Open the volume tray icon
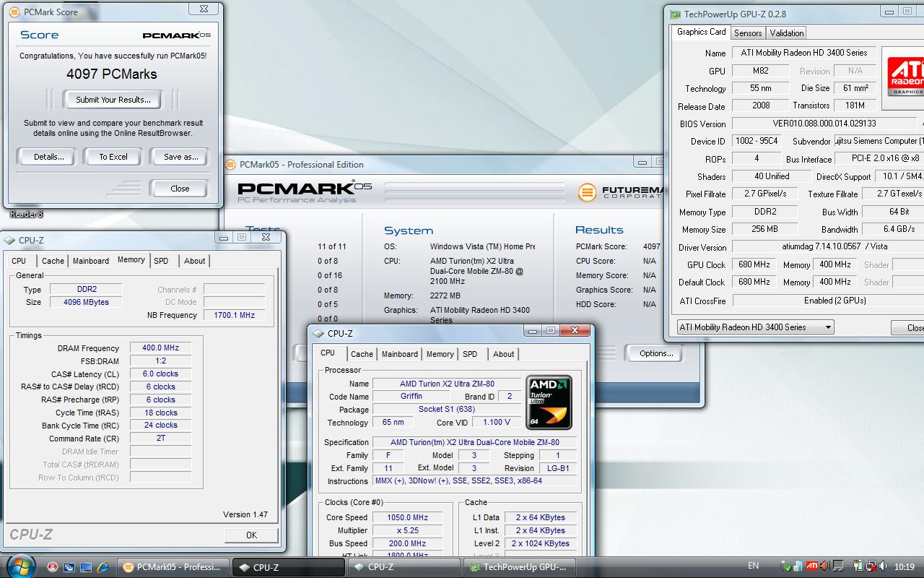The height and width of the screenshot is (578, 924). [x=884, y=566]
